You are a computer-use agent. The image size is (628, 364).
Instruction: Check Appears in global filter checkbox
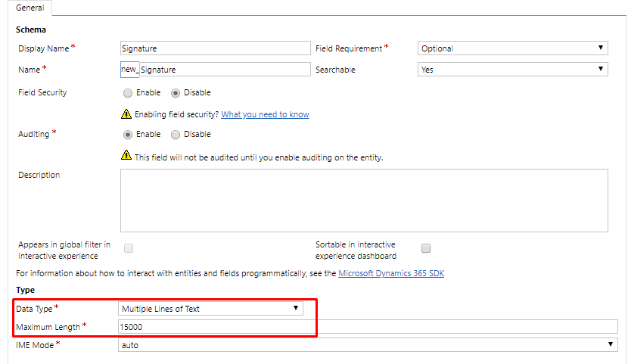click(x=129, y=248)
